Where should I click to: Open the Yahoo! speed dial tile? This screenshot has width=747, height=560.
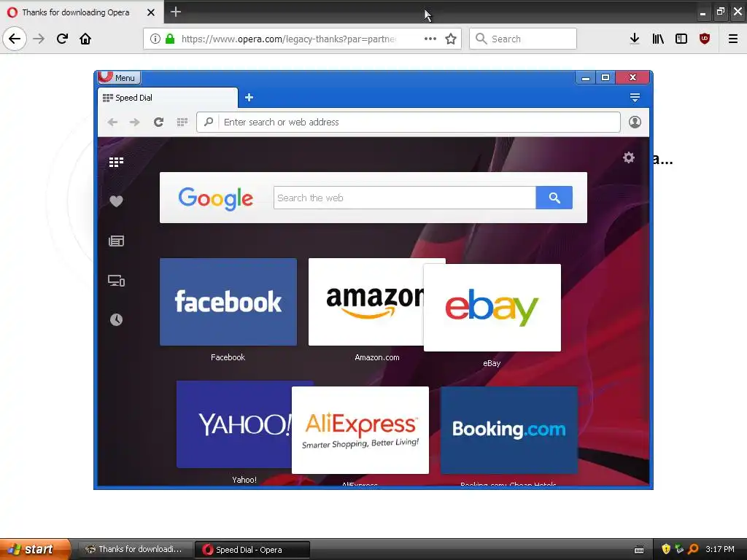pos(234,424)
